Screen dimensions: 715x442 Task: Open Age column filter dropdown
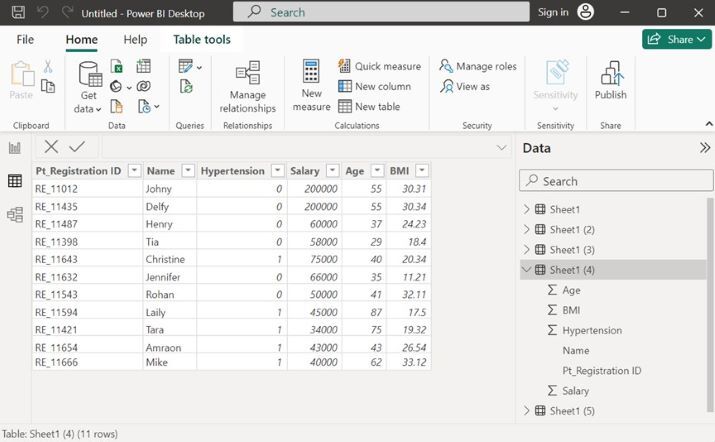[377, 171]
